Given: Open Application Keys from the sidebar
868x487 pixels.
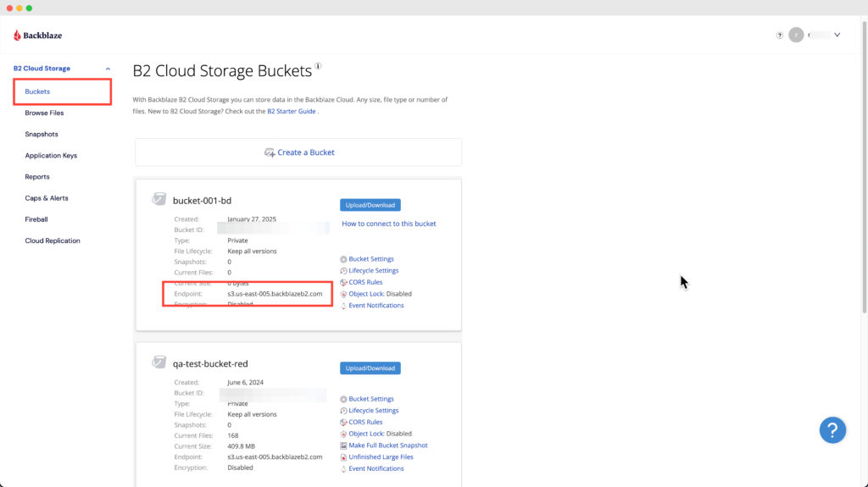Looking at the screenshot, I should click(51, 156).
